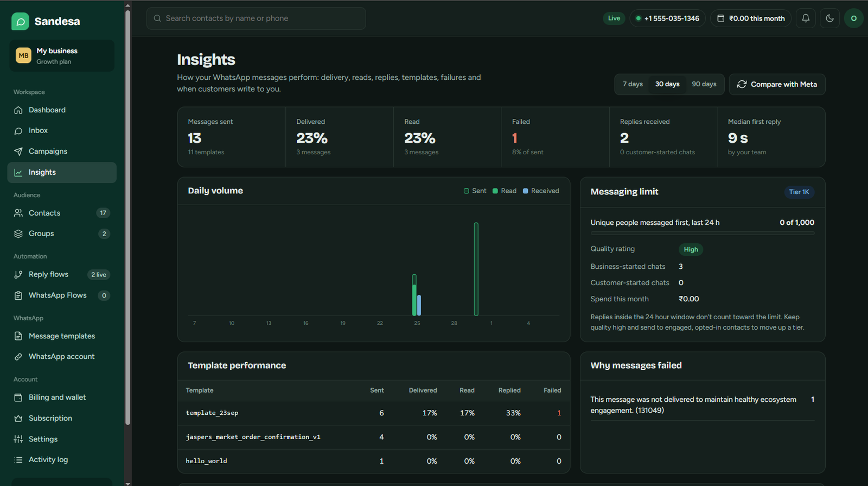Image resolution: width=868 pixels, height=486 pixels.
Task: Click the 2 live badge on Reply flows
Action: point(99,275)
